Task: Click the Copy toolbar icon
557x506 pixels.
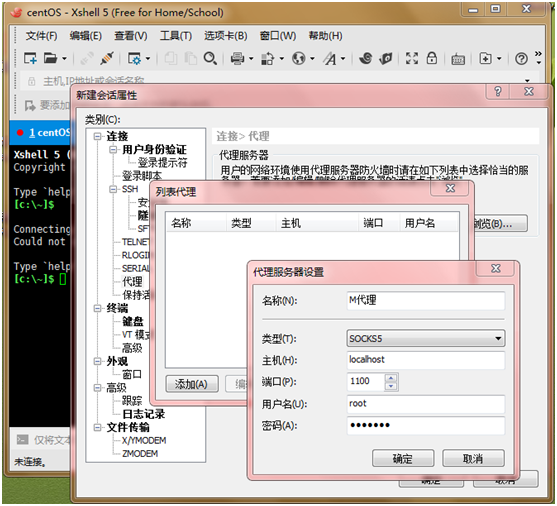Action: tap(171, 58)
